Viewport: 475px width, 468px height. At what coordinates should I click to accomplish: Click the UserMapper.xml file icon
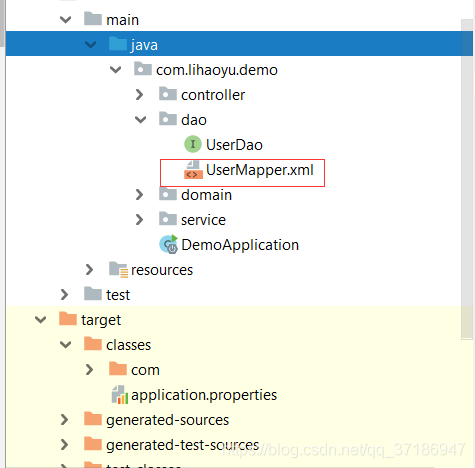coord(193,170)
